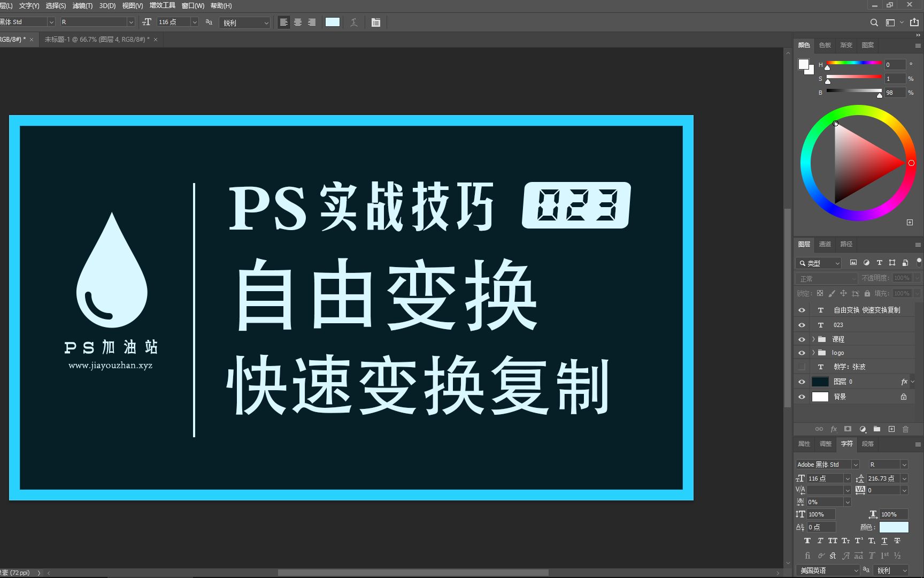This screenshot has height=578, width=924.
Task: Click the add layer mask icon
Action: pos(848,429)
